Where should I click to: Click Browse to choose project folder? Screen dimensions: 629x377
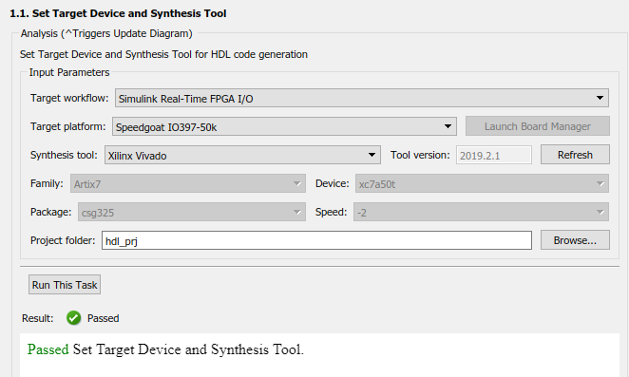coord(575,240)
